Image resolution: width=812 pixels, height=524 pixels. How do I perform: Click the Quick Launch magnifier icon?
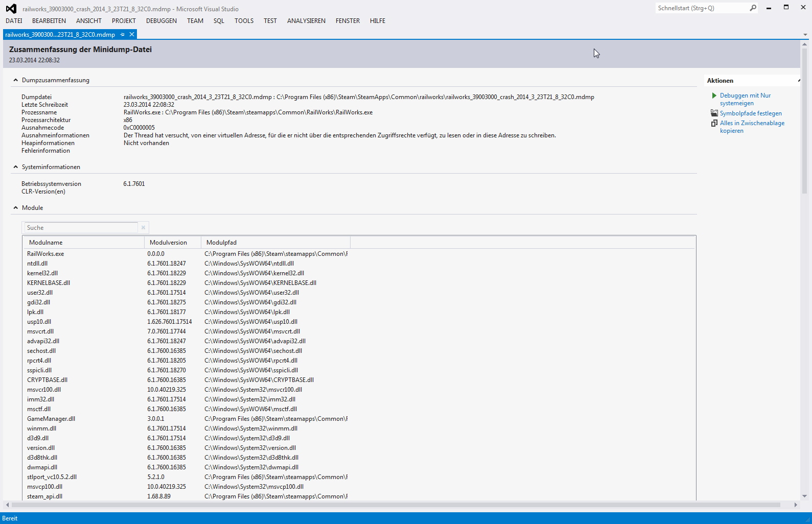click(753, 8)
